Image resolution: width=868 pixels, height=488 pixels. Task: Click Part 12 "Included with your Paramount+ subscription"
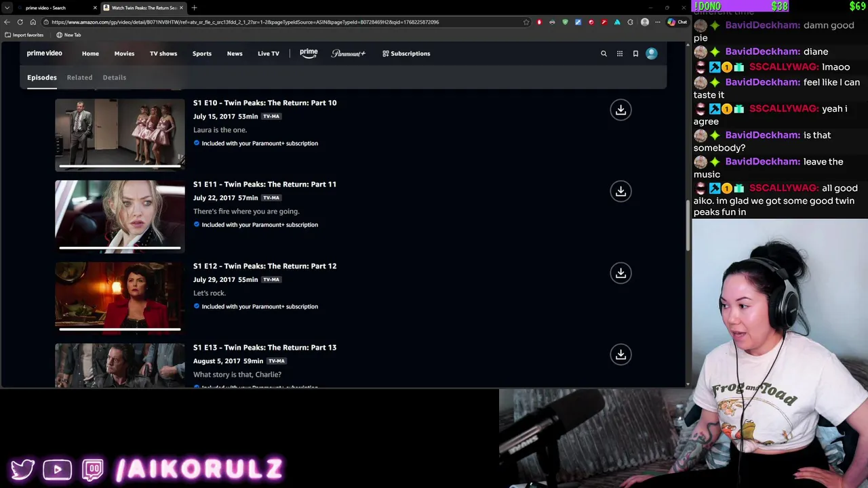pos(256,306)
